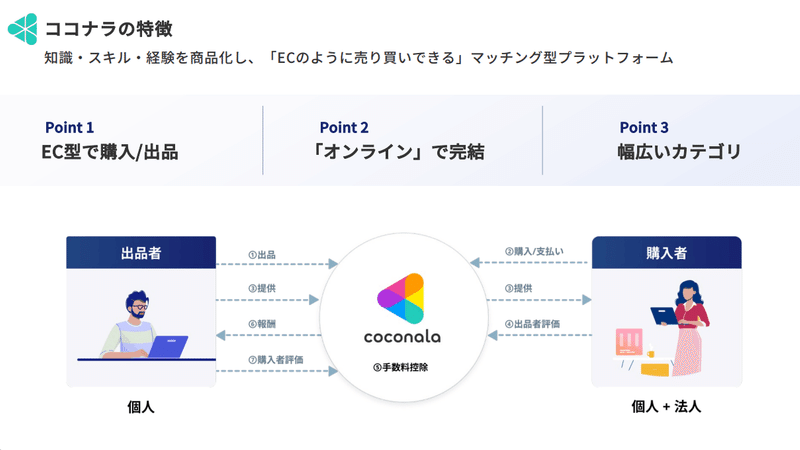Select the buyer woman holding tablet illustration
This screenshot has height=450, width=800.
coord(666,328)
